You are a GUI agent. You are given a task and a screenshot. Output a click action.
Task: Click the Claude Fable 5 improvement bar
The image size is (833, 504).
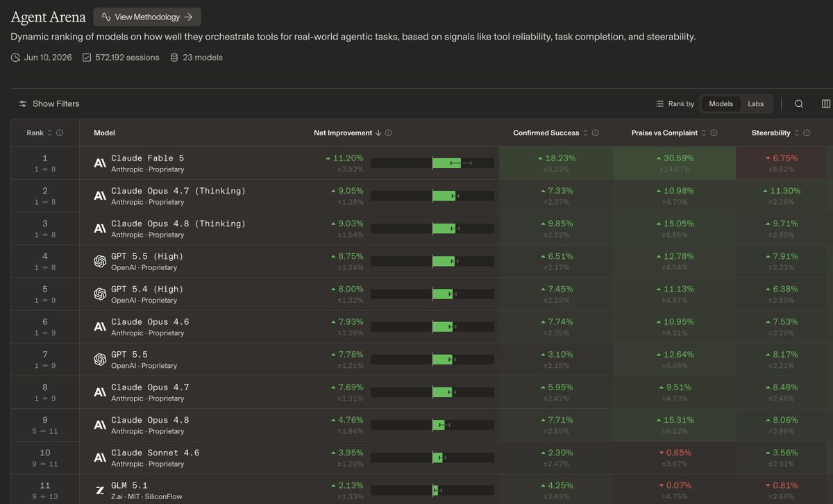432,163
